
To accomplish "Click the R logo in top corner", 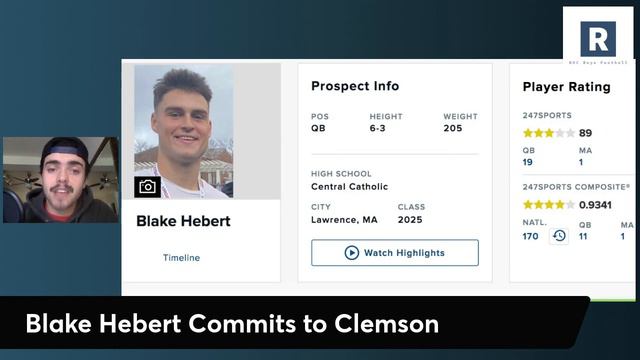I will 598,39.
